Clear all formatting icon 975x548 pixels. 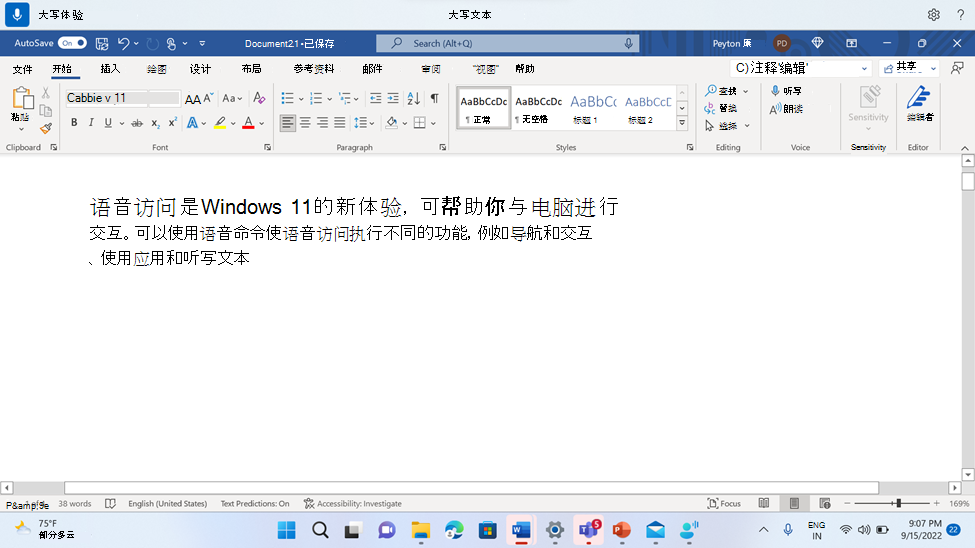259,98
